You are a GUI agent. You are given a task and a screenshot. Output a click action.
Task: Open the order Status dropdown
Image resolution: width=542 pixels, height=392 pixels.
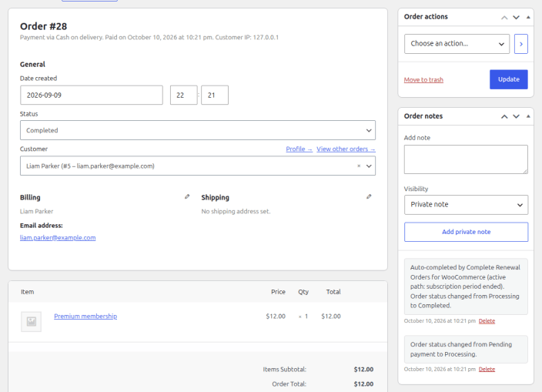coord(198,130)
